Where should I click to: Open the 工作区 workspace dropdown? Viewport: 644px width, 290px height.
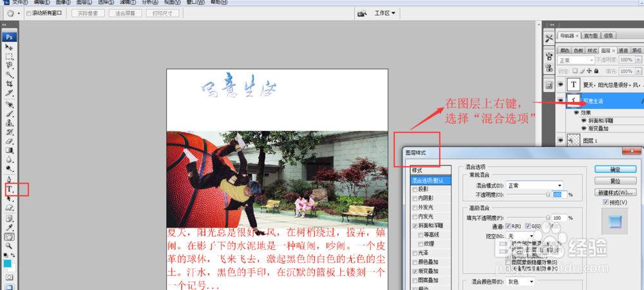[385, 13]
